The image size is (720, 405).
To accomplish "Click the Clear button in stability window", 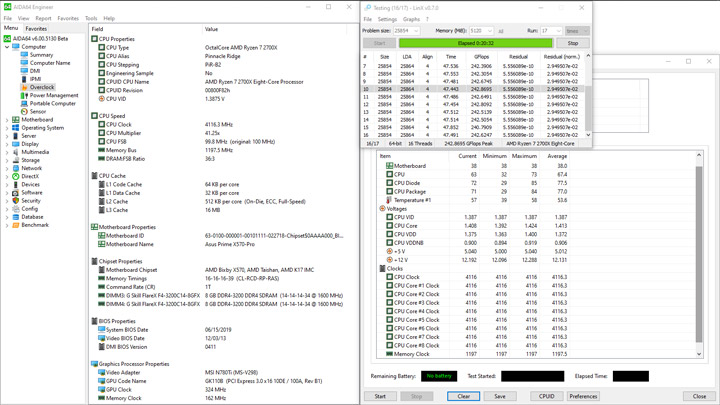I will [463, 396].
